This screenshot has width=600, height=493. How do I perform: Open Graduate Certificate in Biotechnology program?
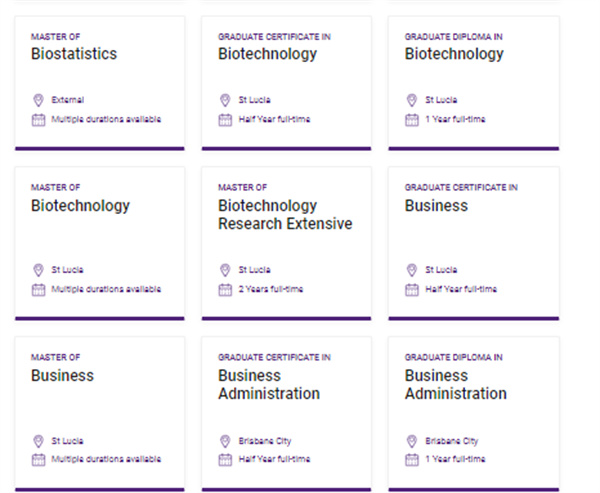tap(267, 54)
